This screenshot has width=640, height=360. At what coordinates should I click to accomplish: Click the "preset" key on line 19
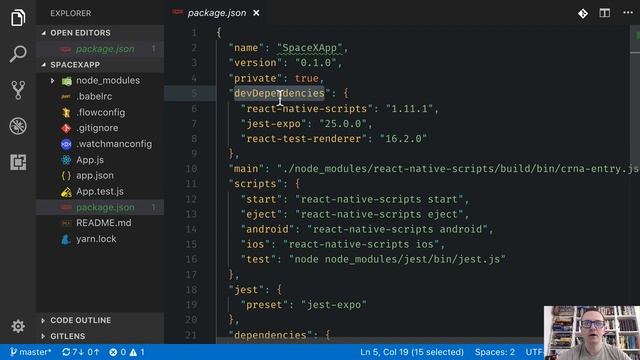(264, 305)
